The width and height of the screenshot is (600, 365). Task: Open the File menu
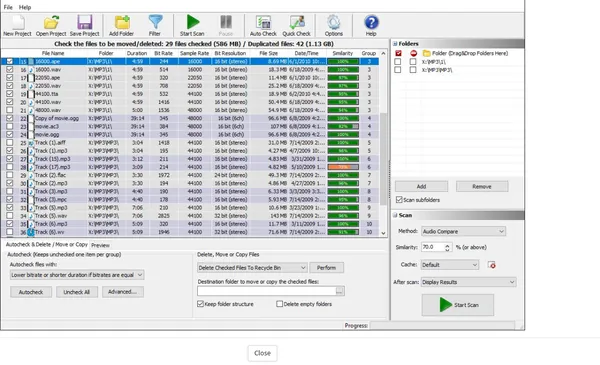8,7
